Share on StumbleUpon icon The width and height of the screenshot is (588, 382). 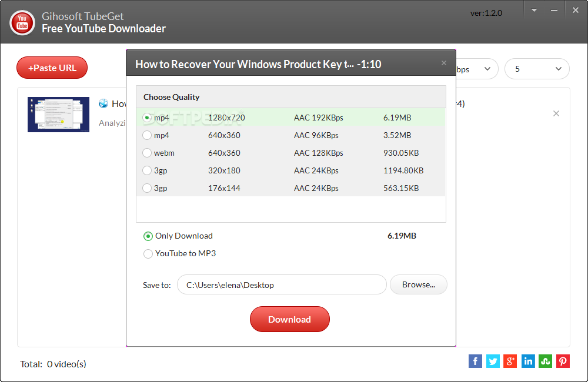[x=545, y=361]
